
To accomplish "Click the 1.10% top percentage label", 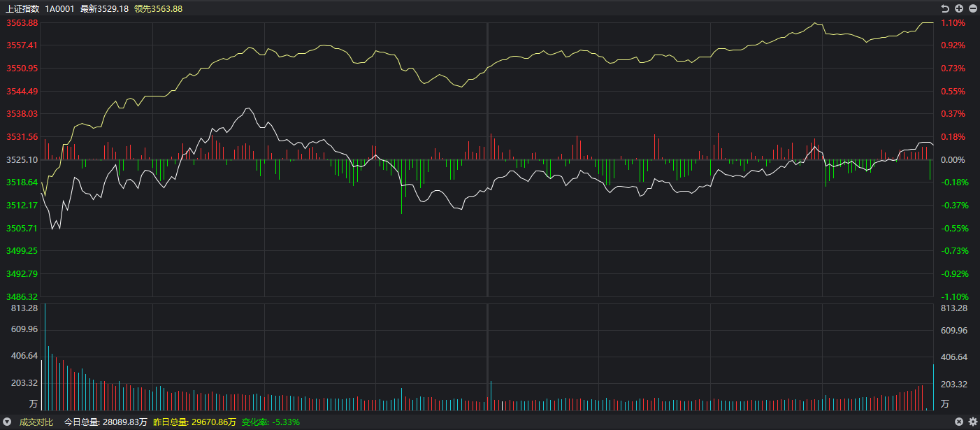I will 953,22.
